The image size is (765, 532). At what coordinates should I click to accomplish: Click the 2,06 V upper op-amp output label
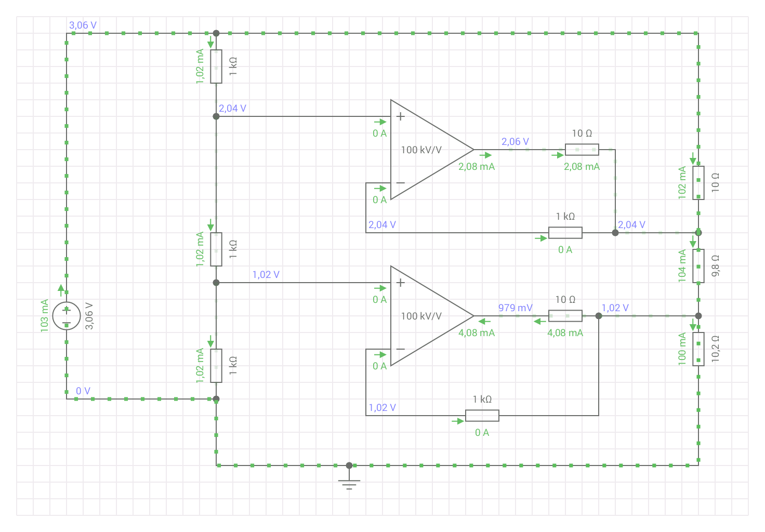pyautogui.click(x=515, y=141)
